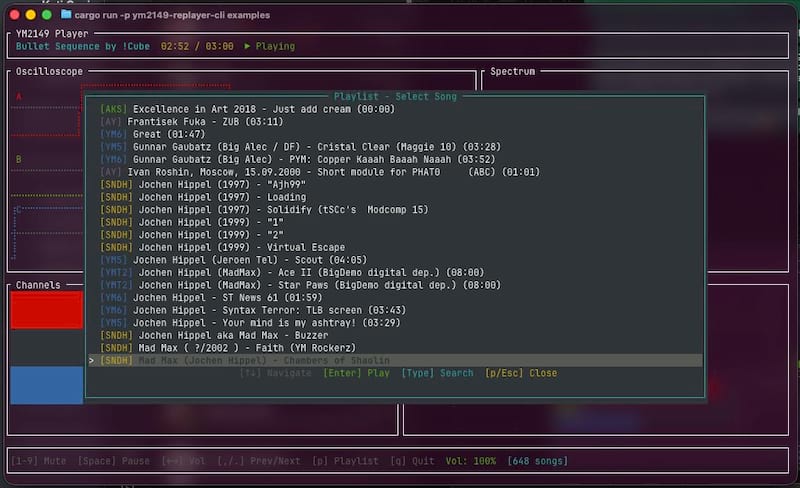Select the Excellence in Art 2018 song
800x488 pixels.
coord(240,109)
